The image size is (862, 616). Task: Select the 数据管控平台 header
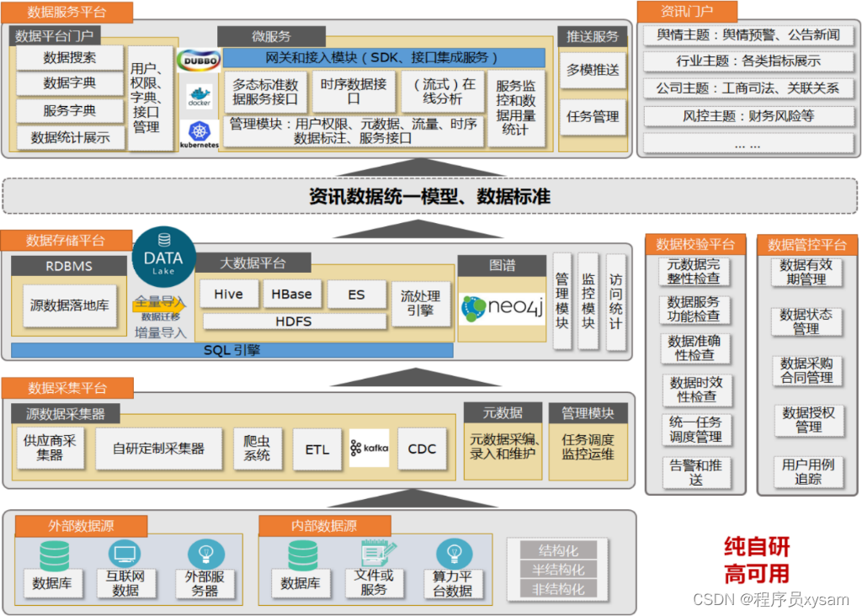[807, 245]
